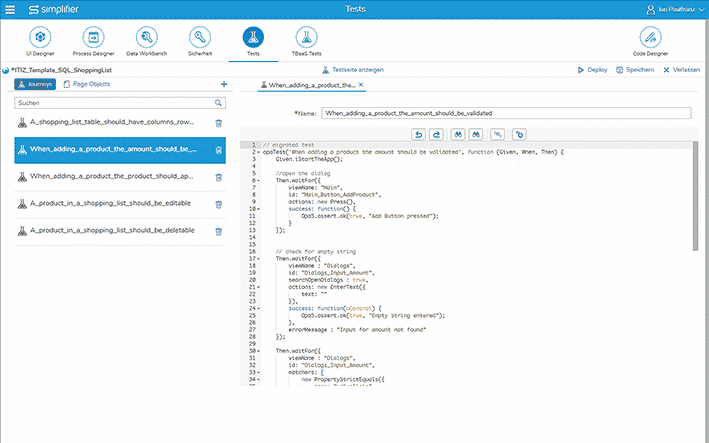709x443 pixels.
Task: Collapse code fold at line 30
Action: pos(259,351)
